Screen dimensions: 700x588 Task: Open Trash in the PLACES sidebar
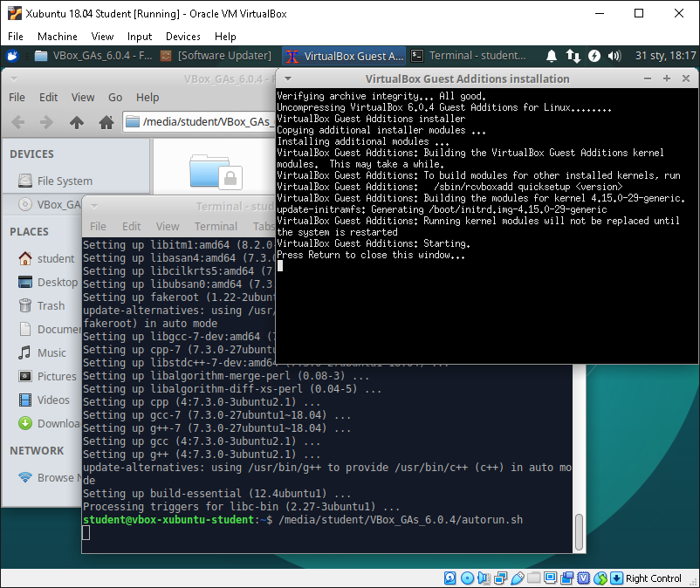coord(44,305)
